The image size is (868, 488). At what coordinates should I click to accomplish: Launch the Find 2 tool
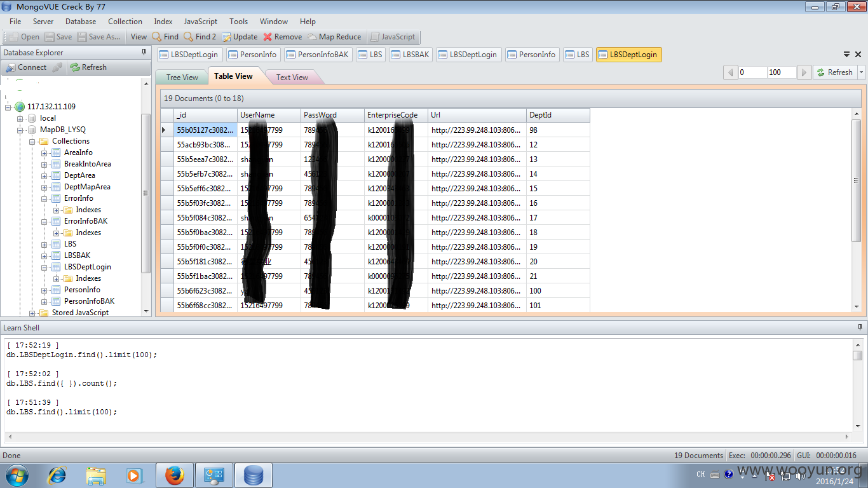(200, 37)
